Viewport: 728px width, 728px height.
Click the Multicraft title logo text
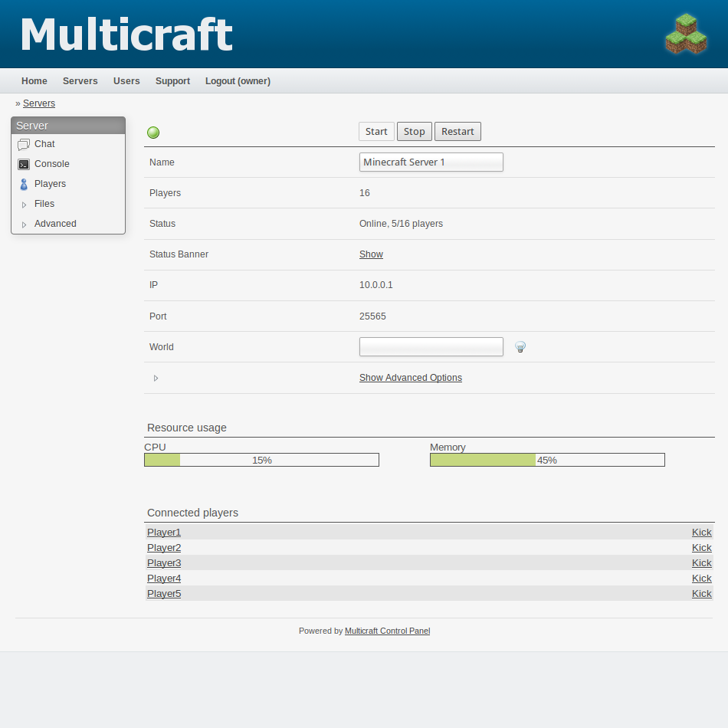(x=126, y=34)
